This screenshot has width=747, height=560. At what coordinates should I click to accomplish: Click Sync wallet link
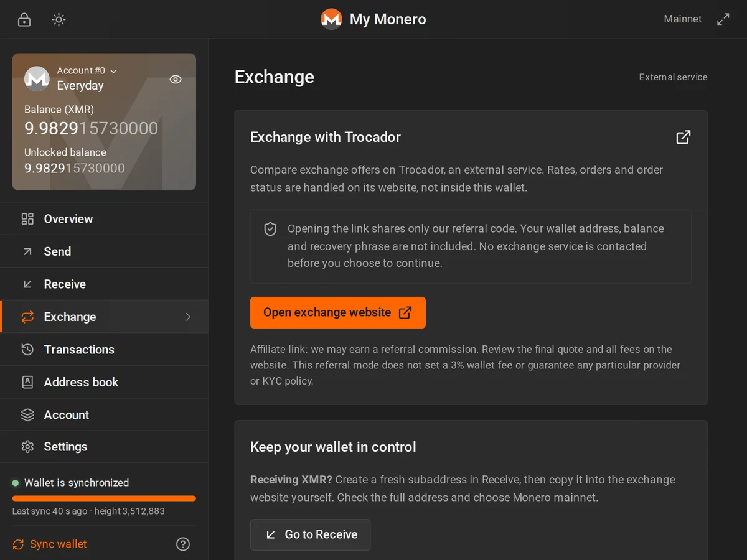pos(50,544)
